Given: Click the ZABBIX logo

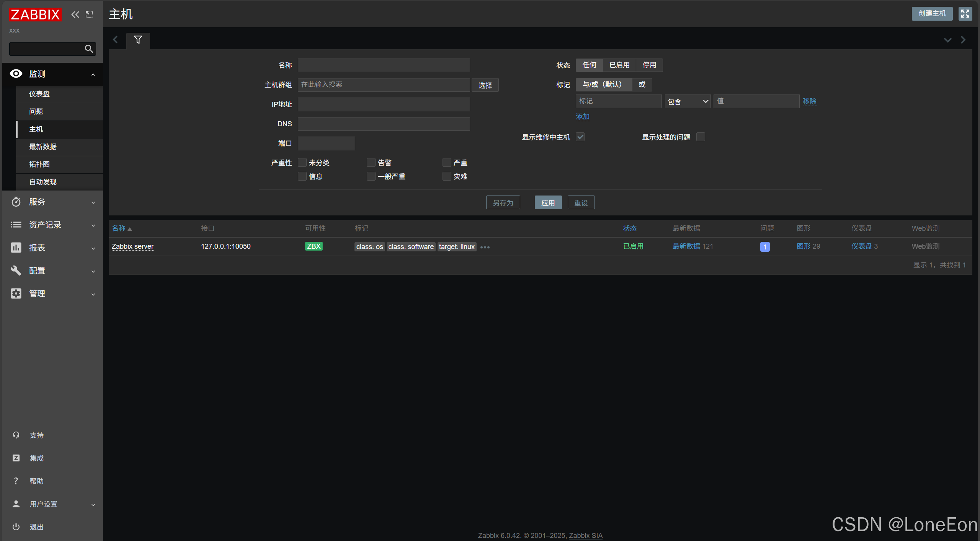Looking at the screenshot, I should tap(35, 14).
